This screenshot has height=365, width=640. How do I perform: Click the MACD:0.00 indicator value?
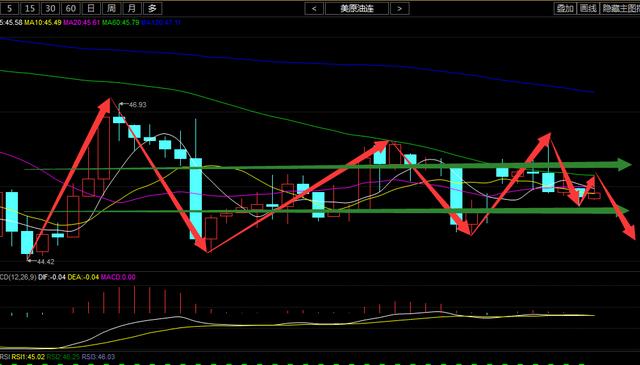[x=118, y=277]
